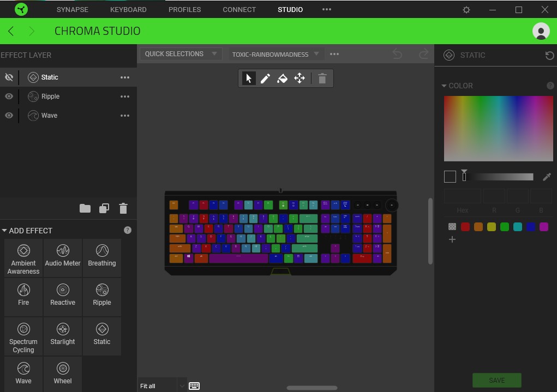Click the Save button

497,381
